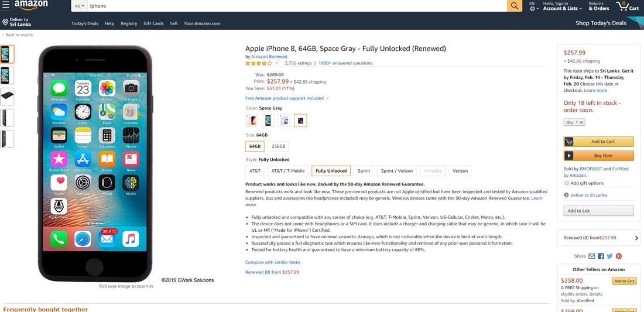Open Gift Cards navigation item
The height and width of the screenshot is (312, 644).
[153, 23]
